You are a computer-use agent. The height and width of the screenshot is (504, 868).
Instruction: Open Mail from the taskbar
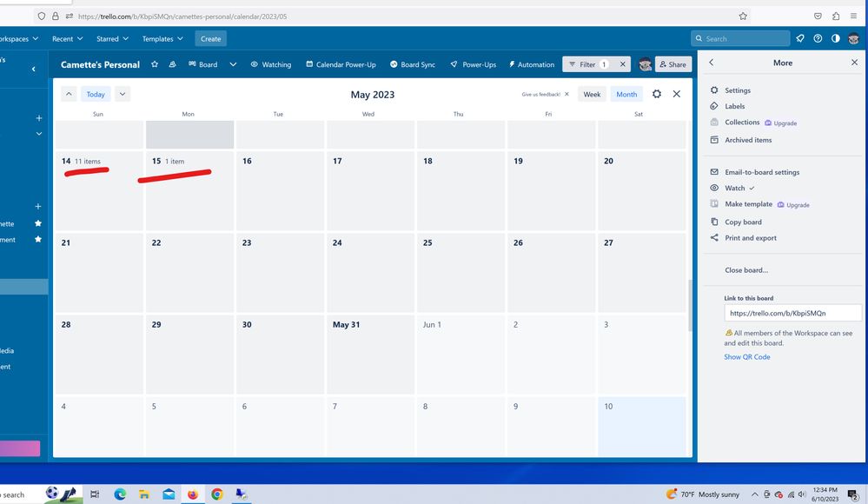tap(169, 494)
